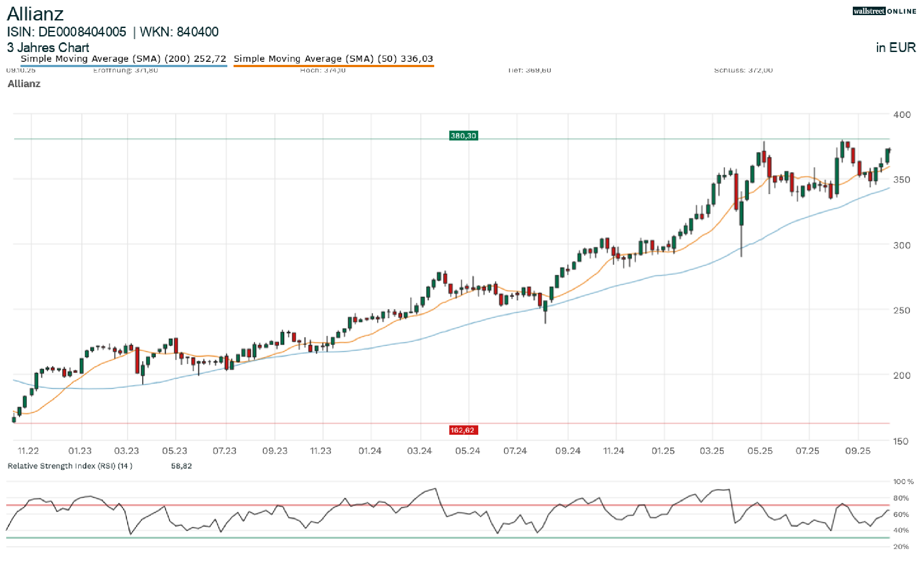Screen dimensions: 924x569
Task: Select the SMA (50) legend entry
Action: point(333,59)
